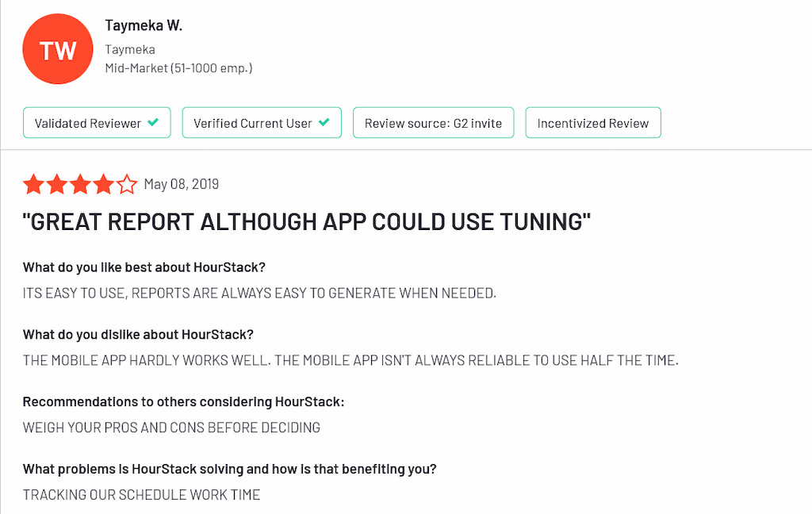Image resolution: width=812 pixels, height=514 pixels.
Task: Open the review title about tuning the app
Action: pos(306,221)
